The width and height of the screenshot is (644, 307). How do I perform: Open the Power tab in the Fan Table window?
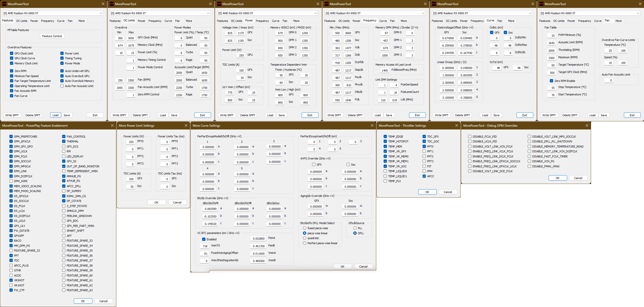tap(571, 21)
